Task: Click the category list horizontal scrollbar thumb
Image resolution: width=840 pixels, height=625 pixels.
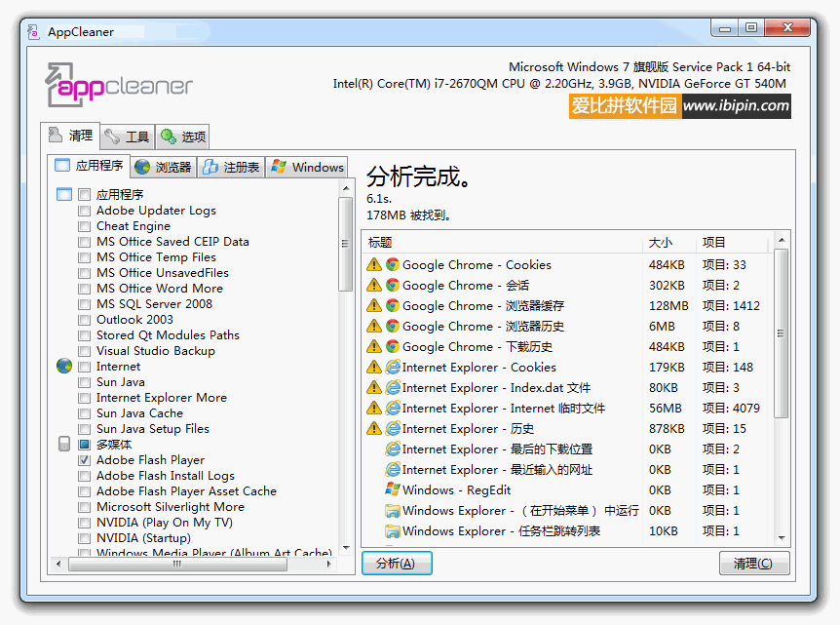Action: 178,564
